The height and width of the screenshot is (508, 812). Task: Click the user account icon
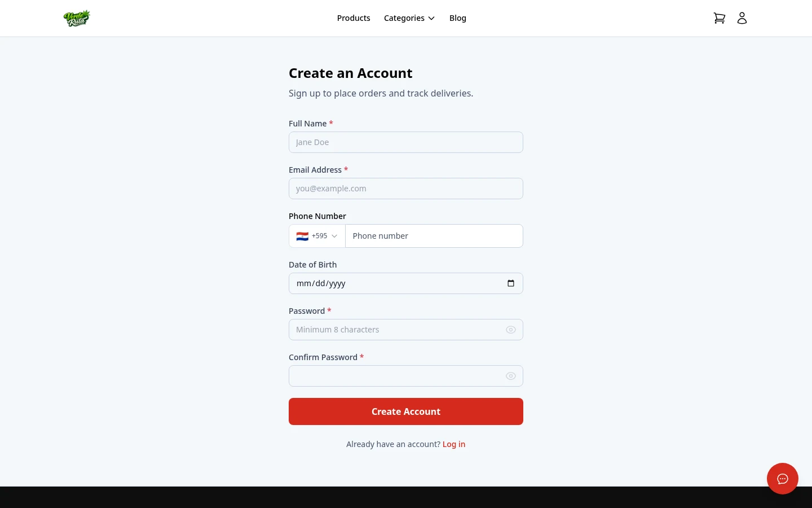click(x=742, y=18)
